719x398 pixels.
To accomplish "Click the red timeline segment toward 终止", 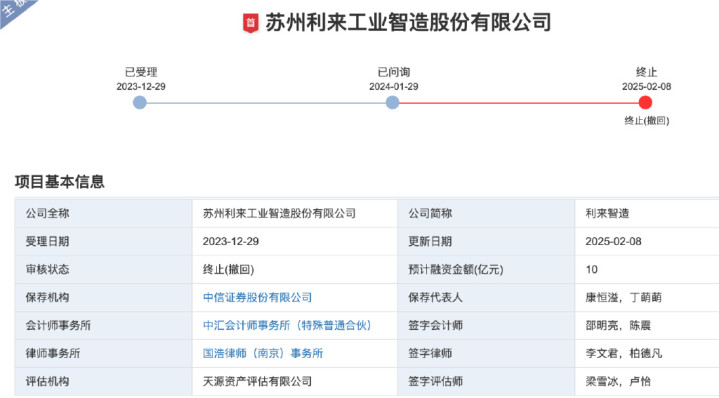I will (519, 103).
